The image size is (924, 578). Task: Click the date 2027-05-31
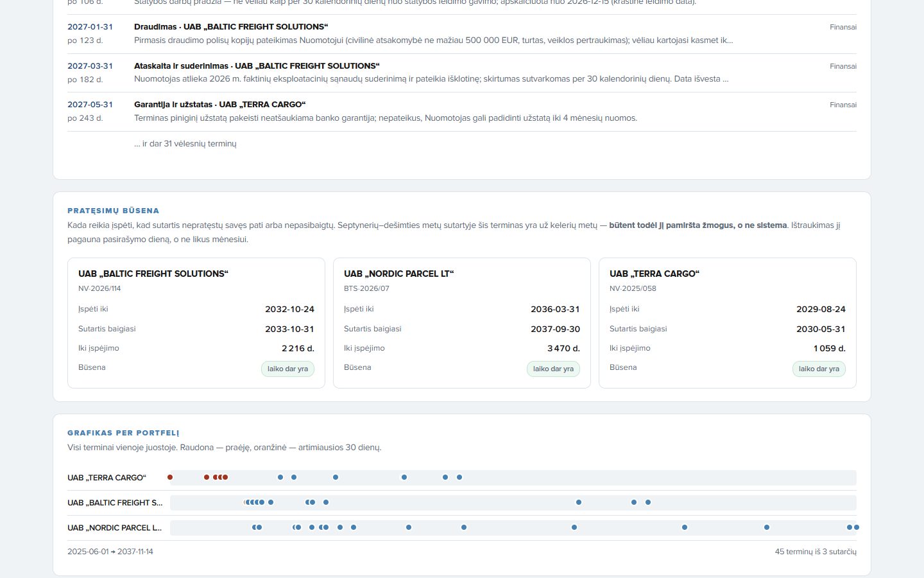pyautogui.click(x=90, y=105)
